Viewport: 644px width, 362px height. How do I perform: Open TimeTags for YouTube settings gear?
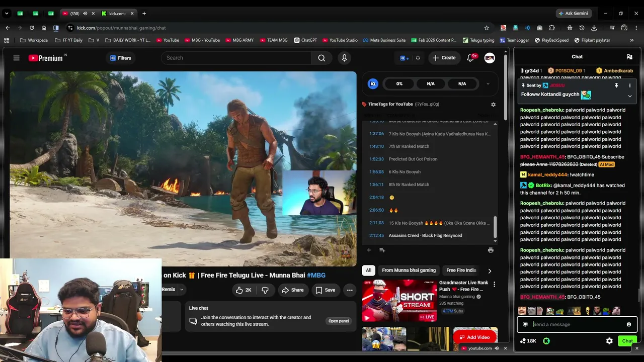pyautogui.click(x=493, y=105)
